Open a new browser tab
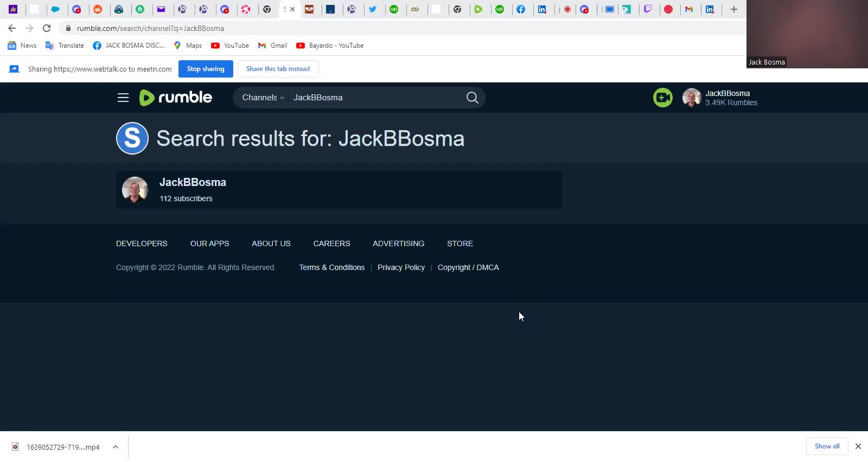Viewport: 868px width, 462px height. [733, 9]
